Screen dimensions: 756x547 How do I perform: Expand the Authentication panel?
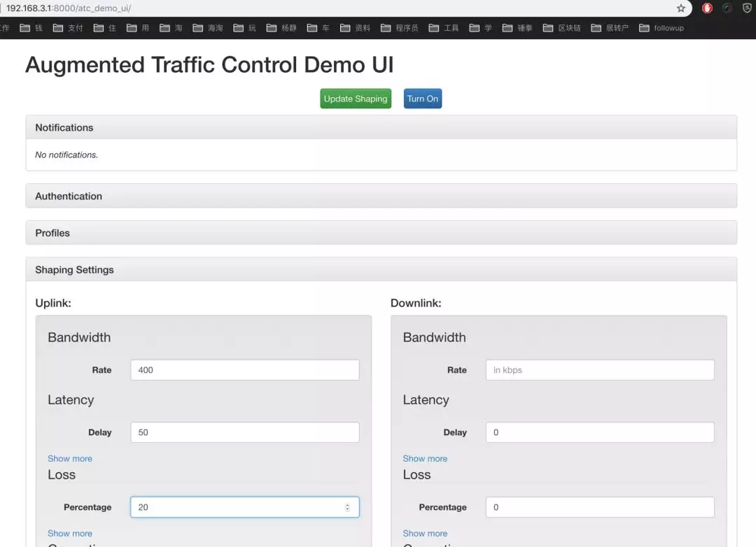pyautogui.click(x=381, y=196)
